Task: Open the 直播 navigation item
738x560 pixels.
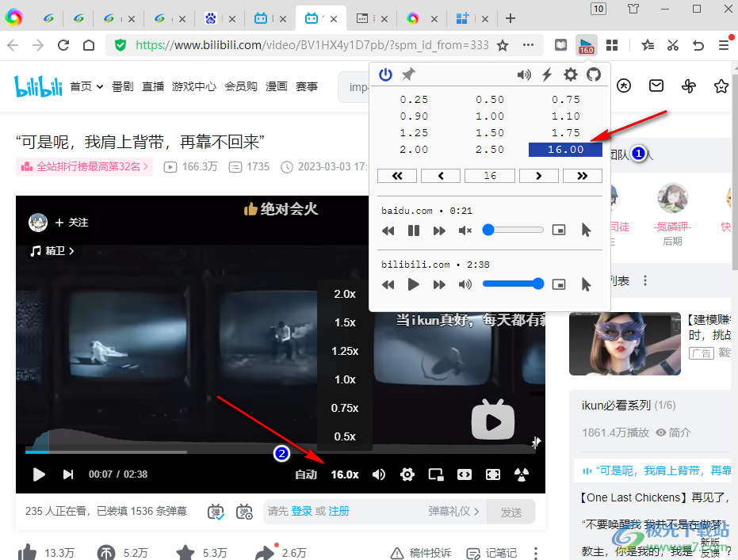Action: [x=153, y=86]
